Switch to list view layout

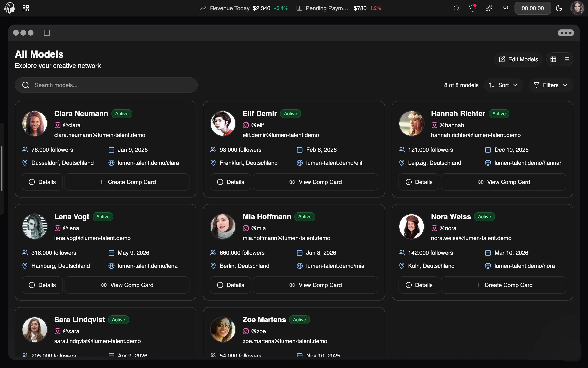point(566,59)
